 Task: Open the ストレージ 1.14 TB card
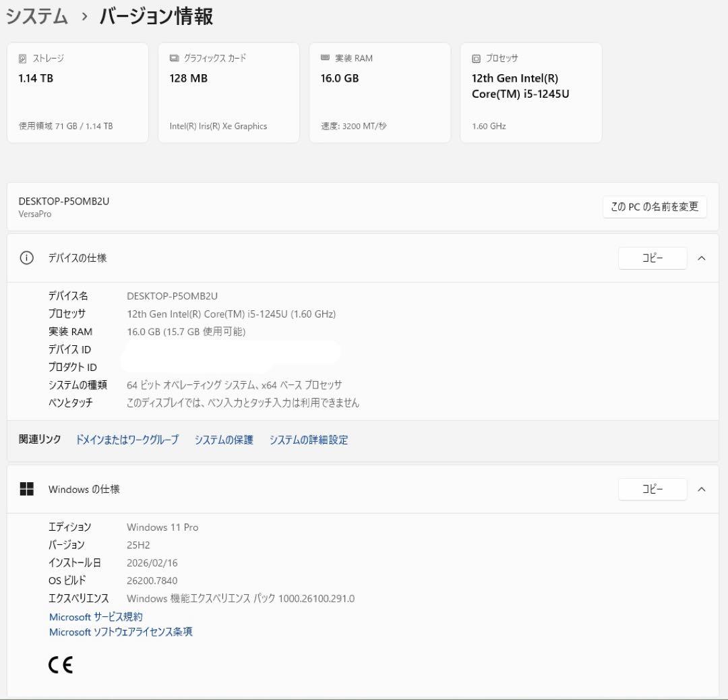[x=78, y=92]
